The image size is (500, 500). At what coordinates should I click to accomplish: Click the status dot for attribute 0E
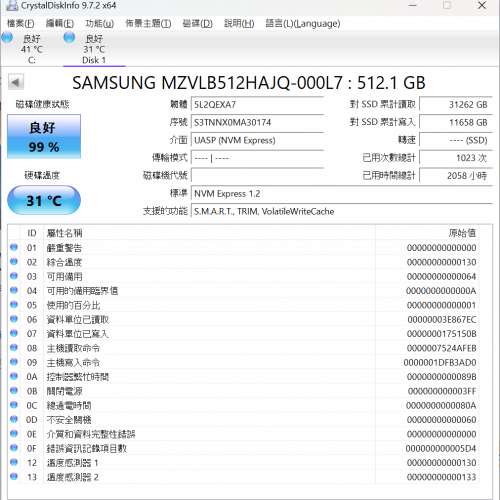click(14, 434)
